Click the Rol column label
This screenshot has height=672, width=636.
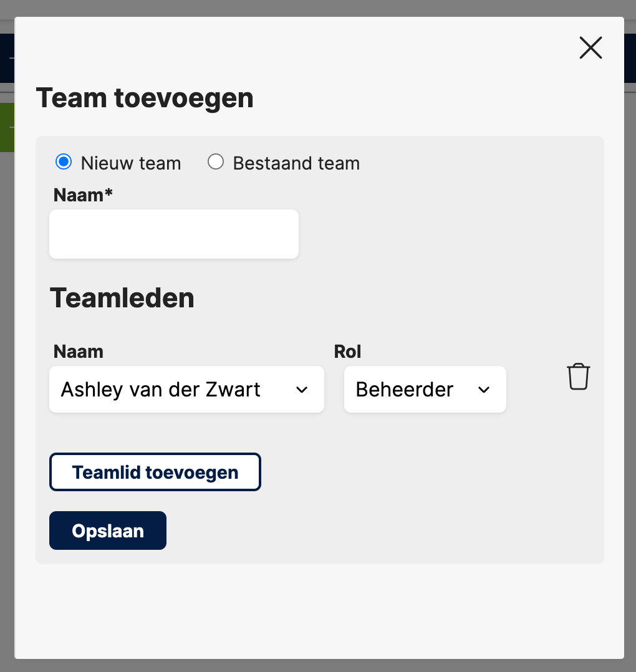pyautogui.click(x=347, y=352)
